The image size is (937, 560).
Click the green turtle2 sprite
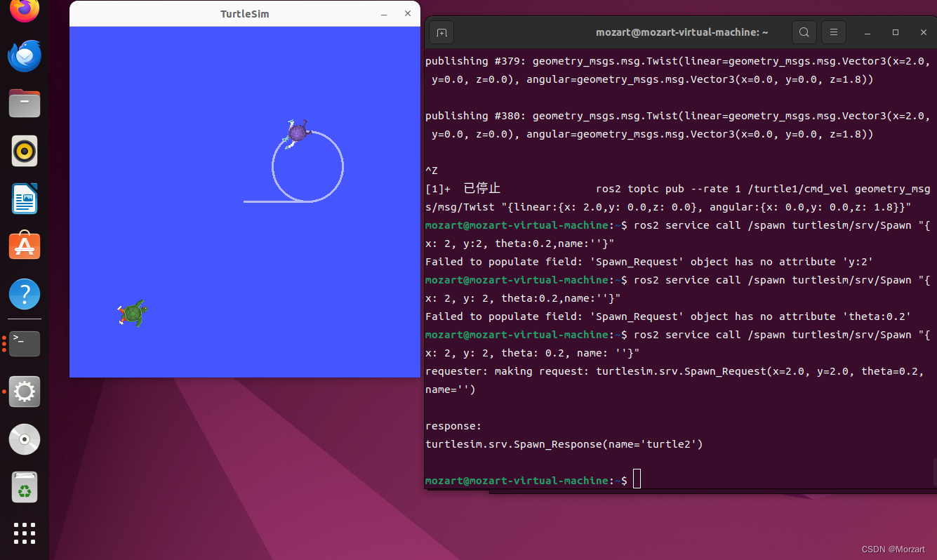[132, 313]
